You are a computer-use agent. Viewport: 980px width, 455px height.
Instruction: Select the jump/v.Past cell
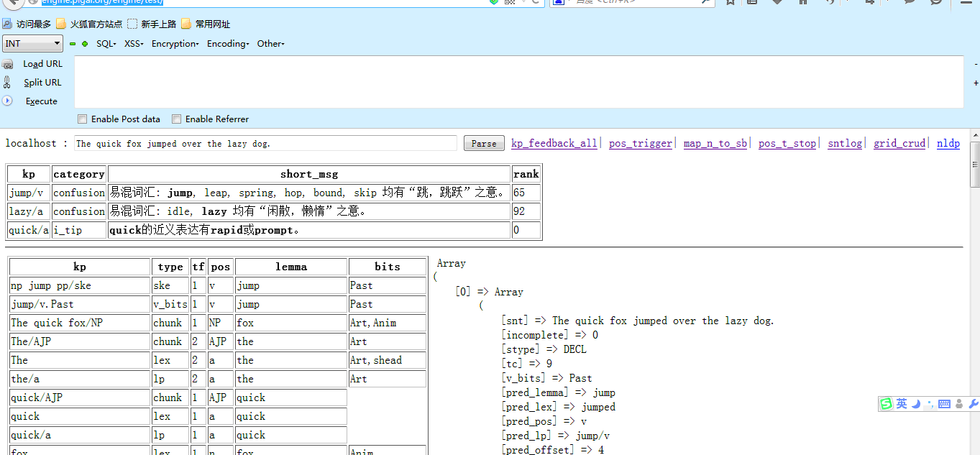tap(80, 304)
